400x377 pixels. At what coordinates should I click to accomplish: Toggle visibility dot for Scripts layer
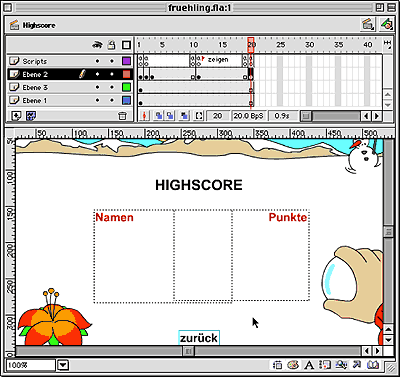(x=97, y=61)
